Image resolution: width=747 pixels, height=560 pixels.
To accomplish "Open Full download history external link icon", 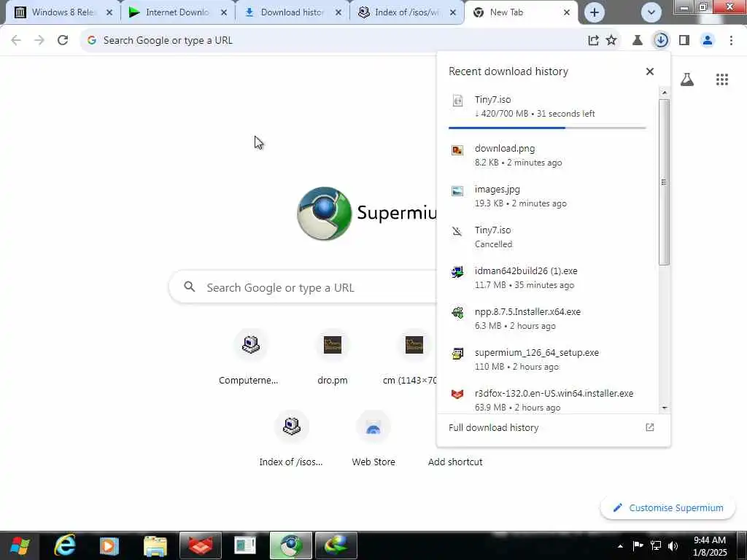I will [649, 427].
